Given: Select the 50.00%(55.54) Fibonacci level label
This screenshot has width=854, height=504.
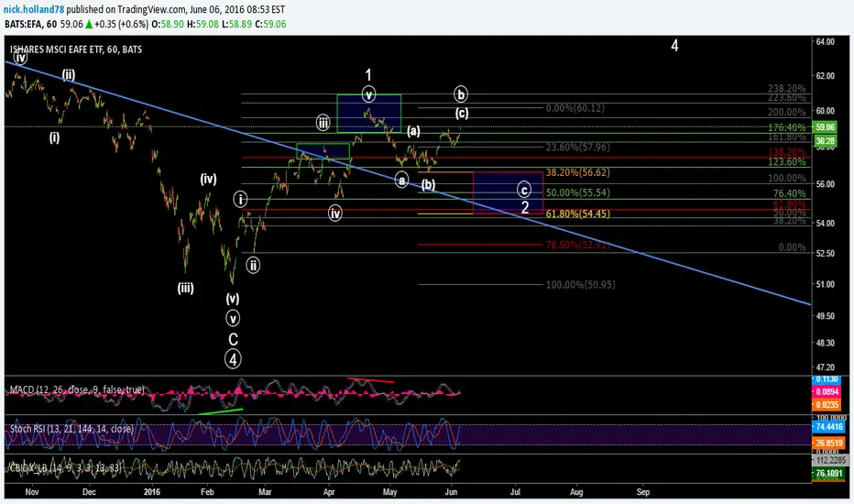Looking at the screenshot, I should point(578,192).
